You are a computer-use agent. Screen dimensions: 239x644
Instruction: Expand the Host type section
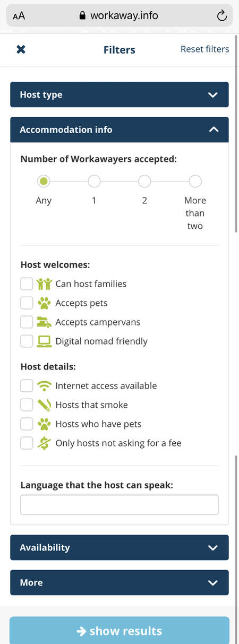119,95
